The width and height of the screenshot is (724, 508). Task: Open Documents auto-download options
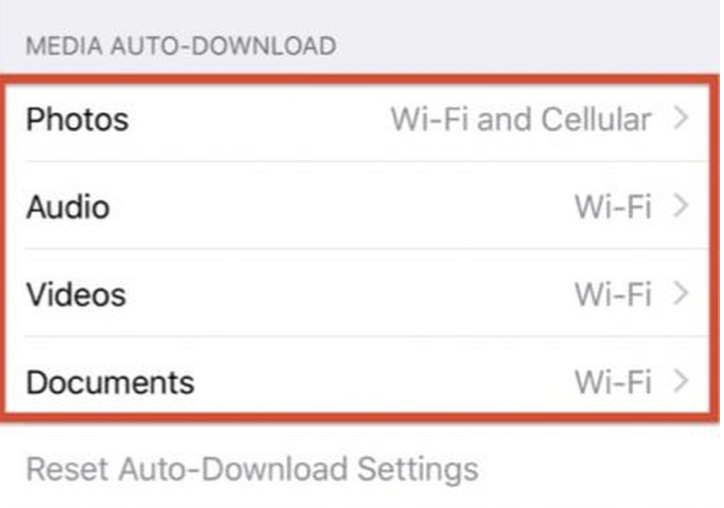(x=360, y=382)
